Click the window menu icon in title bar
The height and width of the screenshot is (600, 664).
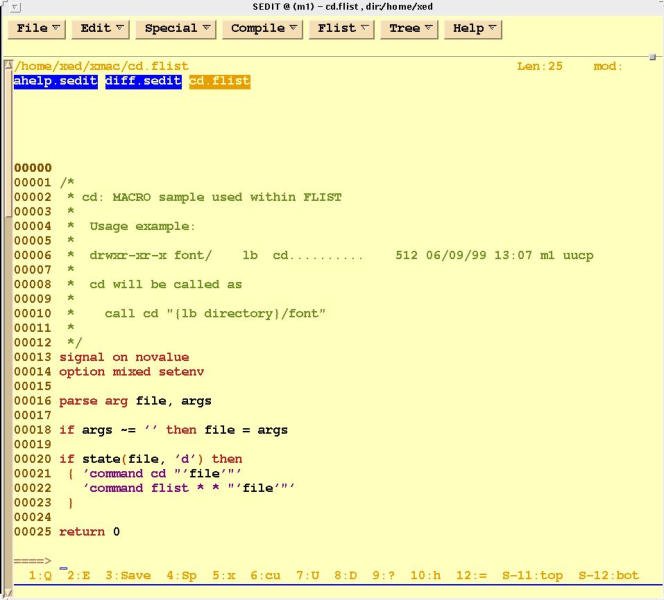pos(16,7)
